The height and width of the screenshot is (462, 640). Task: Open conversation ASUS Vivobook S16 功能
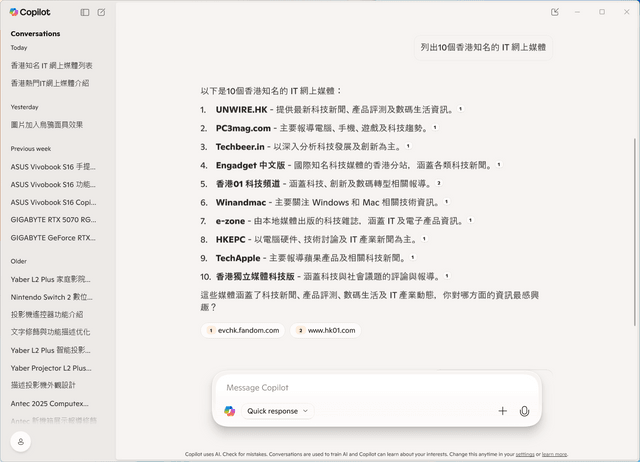53,184
